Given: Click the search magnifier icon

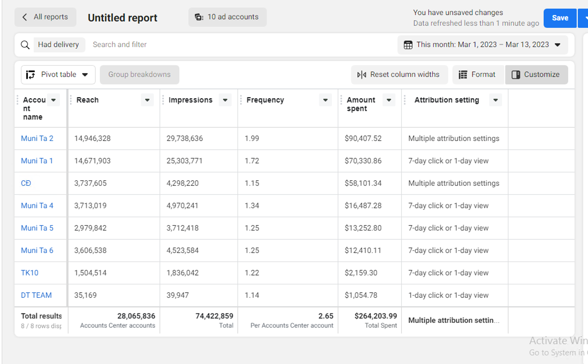Looking at the screenshot, I should pyautogui.click(x=25, y=45).
